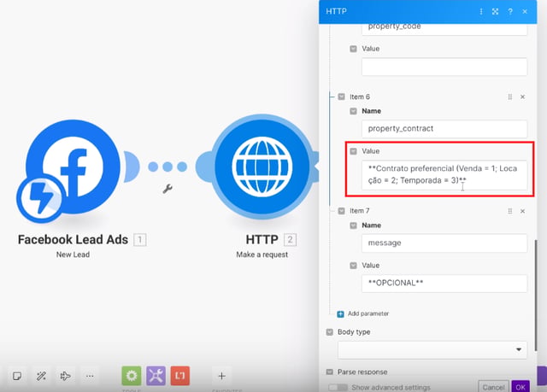The width and height of the screenshot is (547, 392).
Task: Open the green Tools gear icon
Action: pos(132,376)
